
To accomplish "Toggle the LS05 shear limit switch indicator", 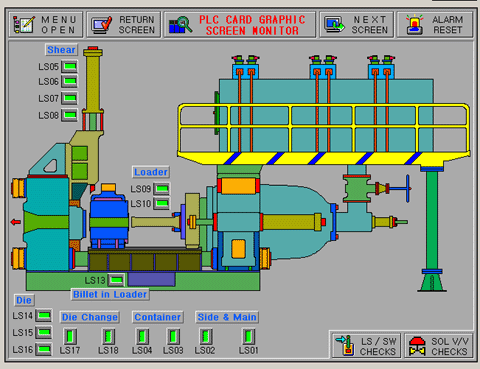I will (x=70, y=66).
